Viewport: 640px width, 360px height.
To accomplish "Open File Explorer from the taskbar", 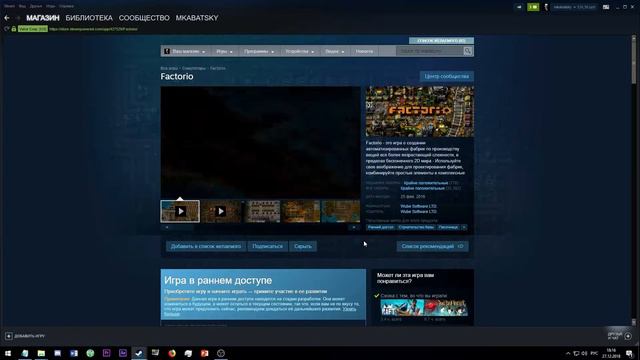I will 41,353.
